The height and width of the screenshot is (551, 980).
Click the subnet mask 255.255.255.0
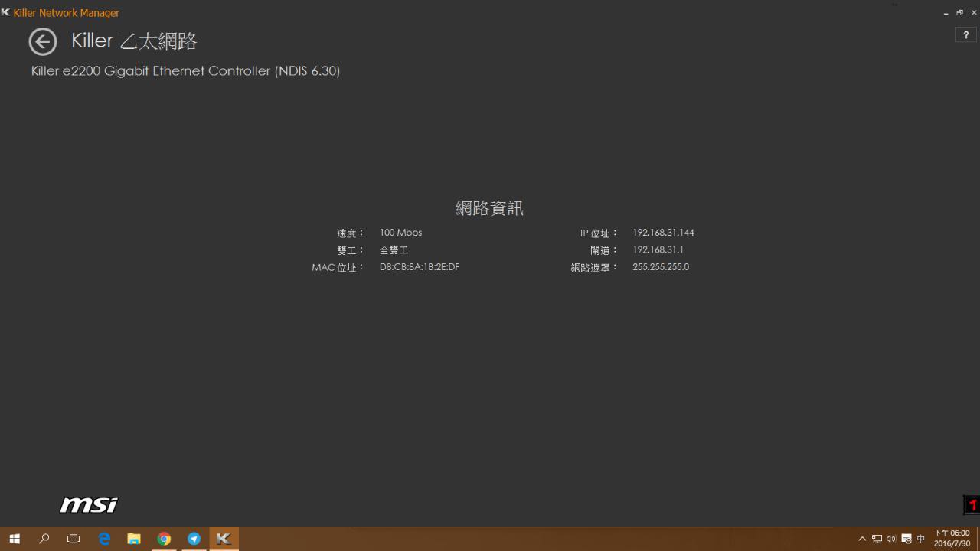[x=661, y=267]
